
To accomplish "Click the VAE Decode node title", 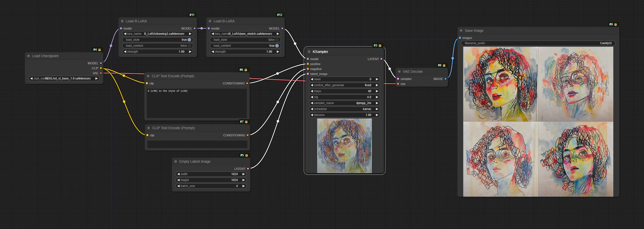I will tap(412, 72).
